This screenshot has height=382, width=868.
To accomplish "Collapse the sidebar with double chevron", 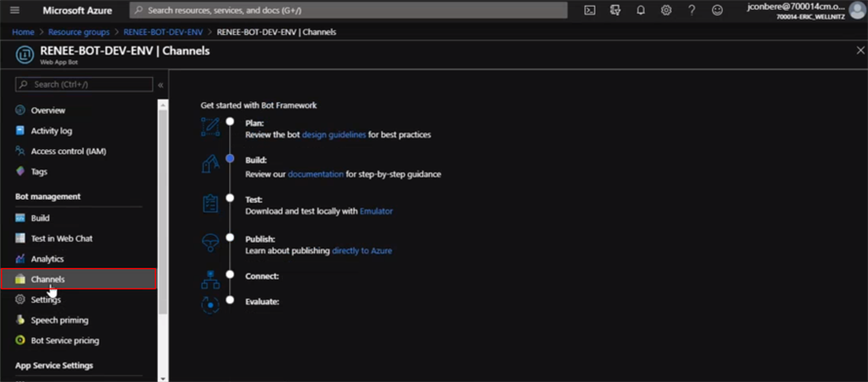I will 161,85.
